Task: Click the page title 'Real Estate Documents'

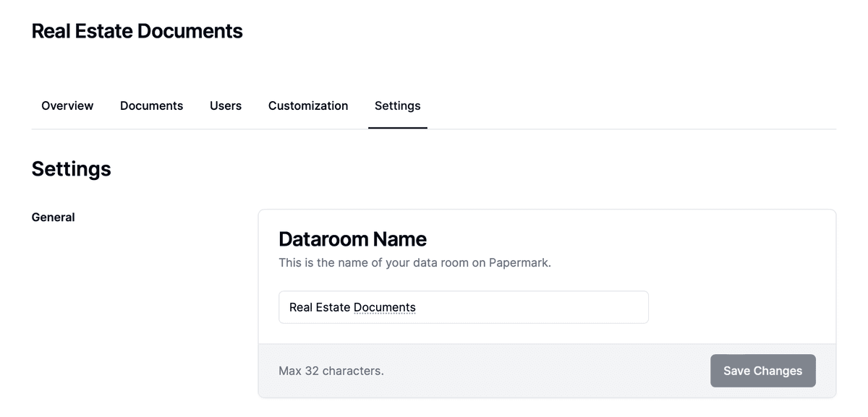Action: coord(137,30)
